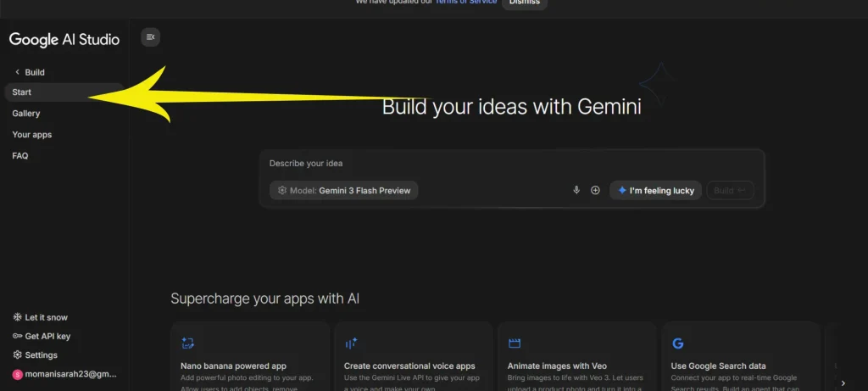The height and width of the screenshot is (391, 868).
Task: Open the FAQ page
Action: [20, 156]
